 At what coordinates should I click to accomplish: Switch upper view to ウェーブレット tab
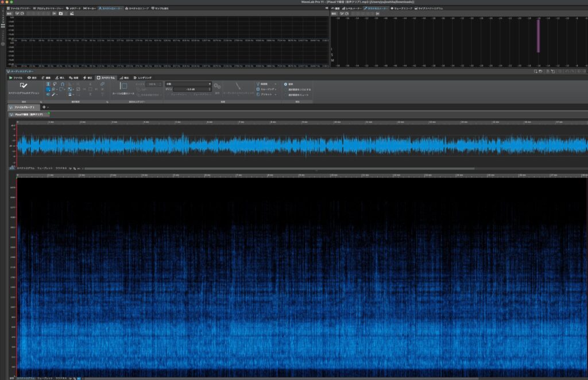pos(45,168)
